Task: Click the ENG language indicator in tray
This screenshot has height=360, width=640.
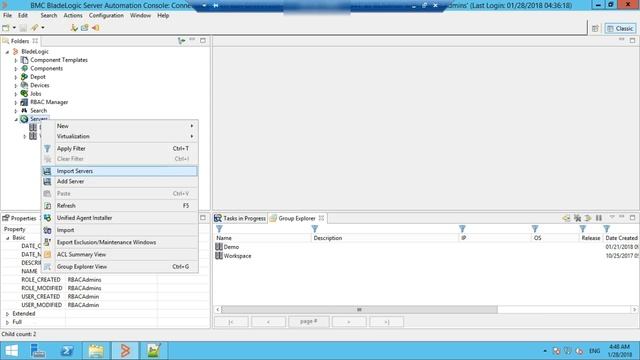Action: pyautogui.click(x=594, y=351)
